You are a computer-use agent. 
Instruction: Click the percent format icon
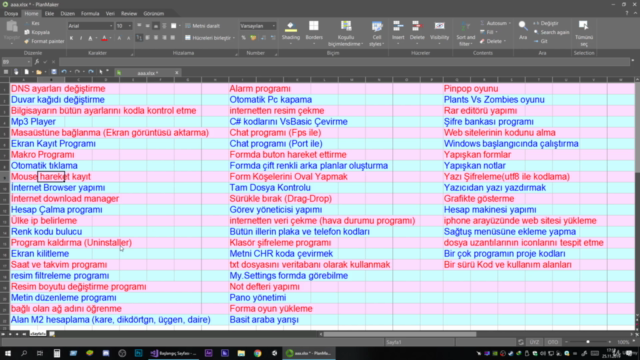tap(244, 38)
